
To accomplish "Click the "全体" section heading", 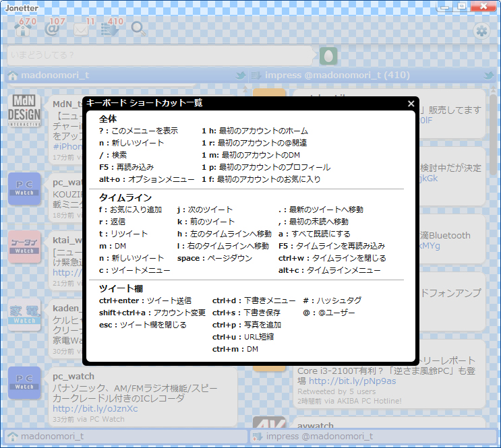I will pos(108,119).
